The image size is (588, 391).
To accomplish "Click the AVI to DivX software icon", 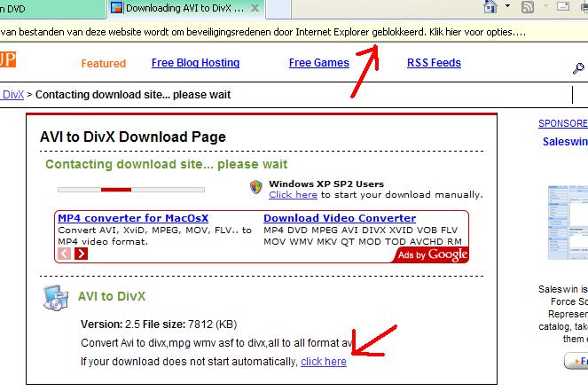I will (x=56, y=298).
